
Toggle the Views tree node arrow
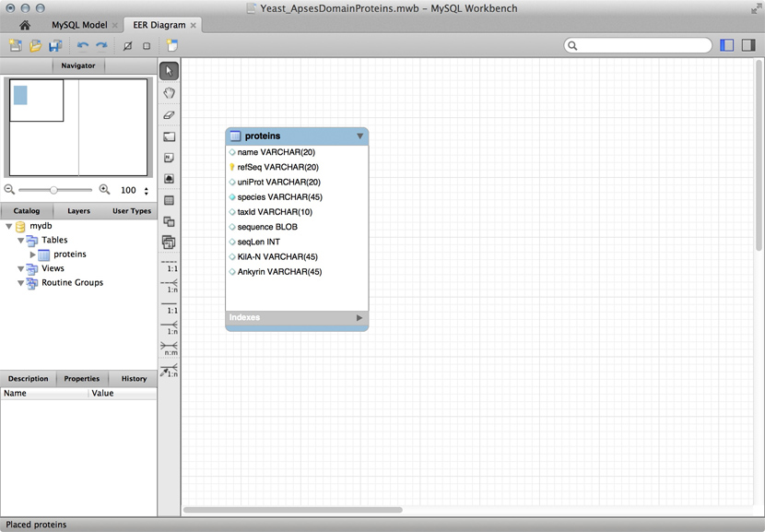(20, 269)
